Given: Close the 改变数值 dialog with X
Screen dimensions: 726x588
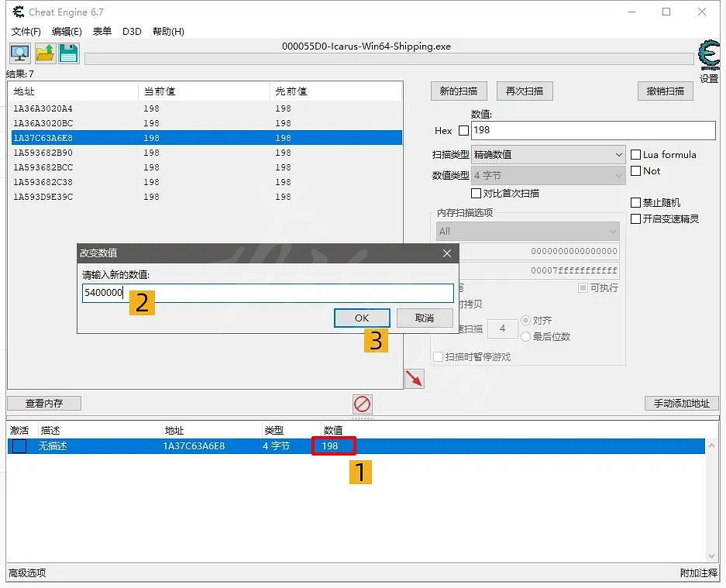Looking at the screenshot, I should pyautogui.click(x=446, y=253).
